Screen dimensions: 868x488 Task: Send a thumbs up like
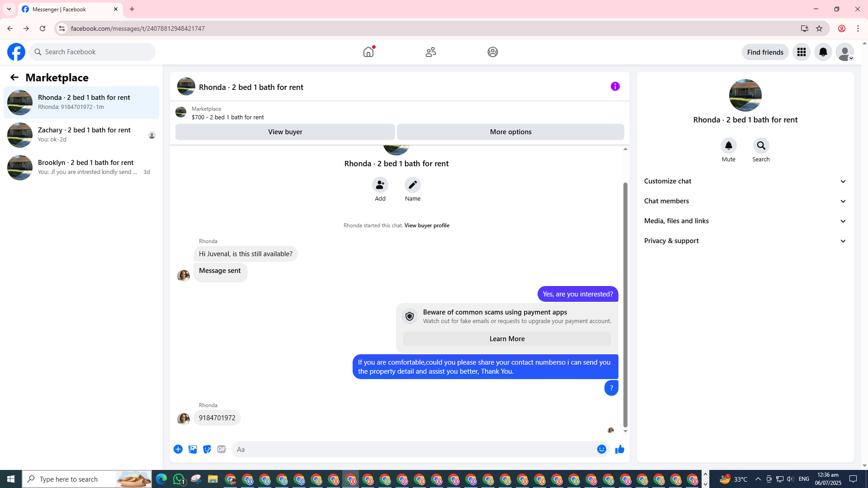click(x=619, y=449)
